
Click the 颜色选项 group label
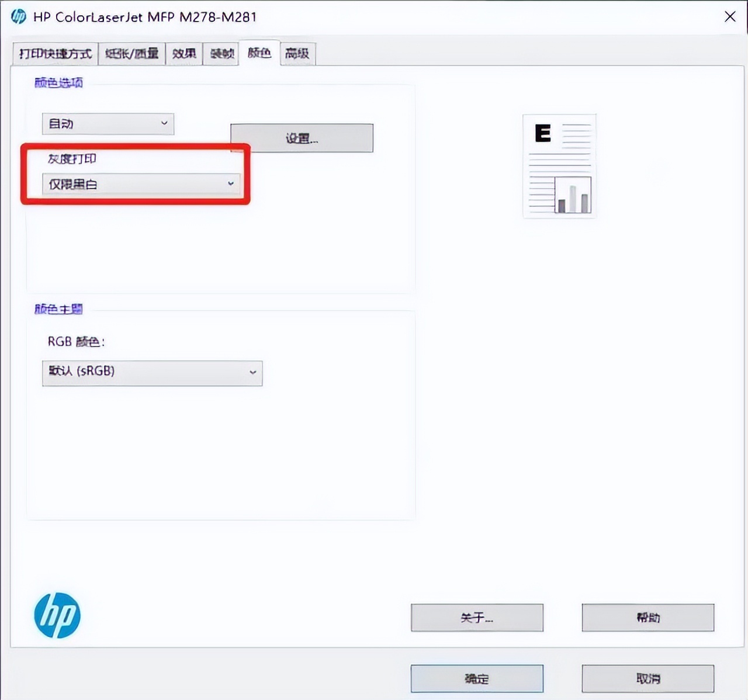[x=58, y=82]
